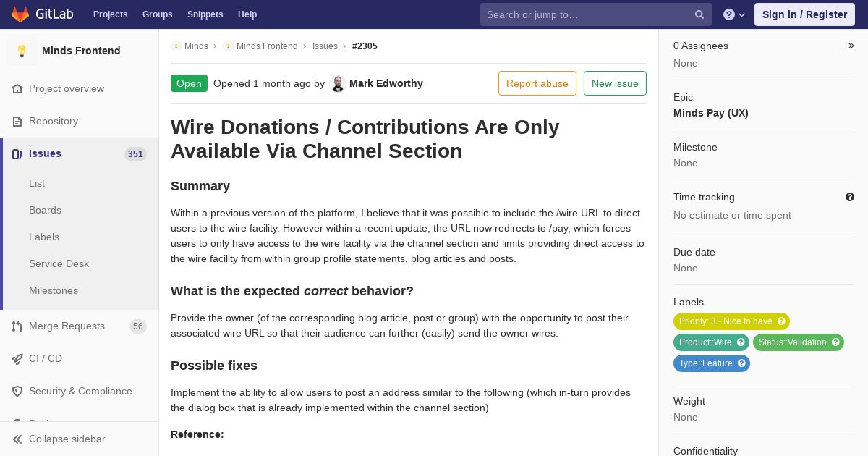
Task: Click the Minds Frontend lightbulb project avatar
Action: [22, 51]
